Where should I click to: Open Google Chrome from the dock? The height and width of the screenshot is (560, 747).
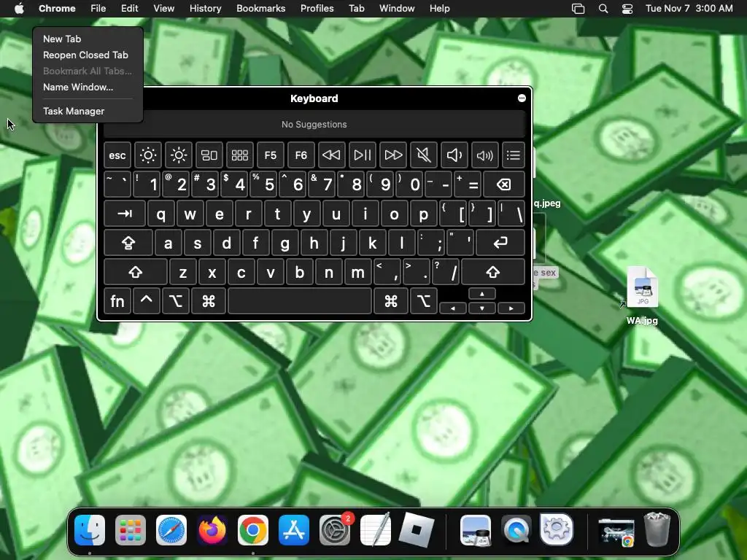tap(253, 530)
